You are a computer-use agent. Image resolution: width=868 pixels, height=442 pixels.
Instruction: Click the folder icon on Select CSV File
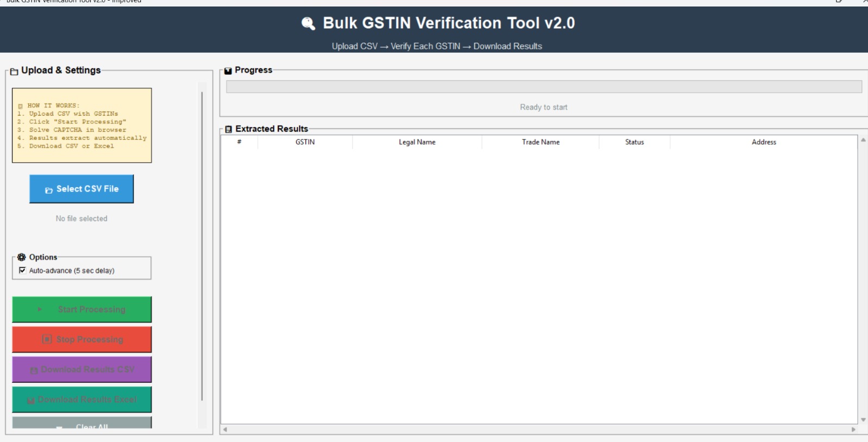click(x=49, y=190)
